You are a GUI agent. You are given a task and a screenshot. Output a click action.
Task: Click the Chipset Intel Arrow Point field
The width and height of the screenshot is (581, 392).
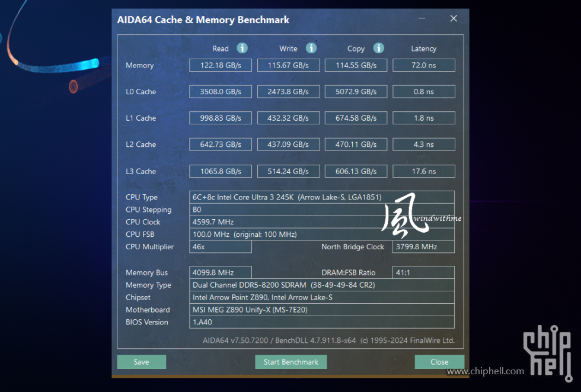[x=321, y=298]
